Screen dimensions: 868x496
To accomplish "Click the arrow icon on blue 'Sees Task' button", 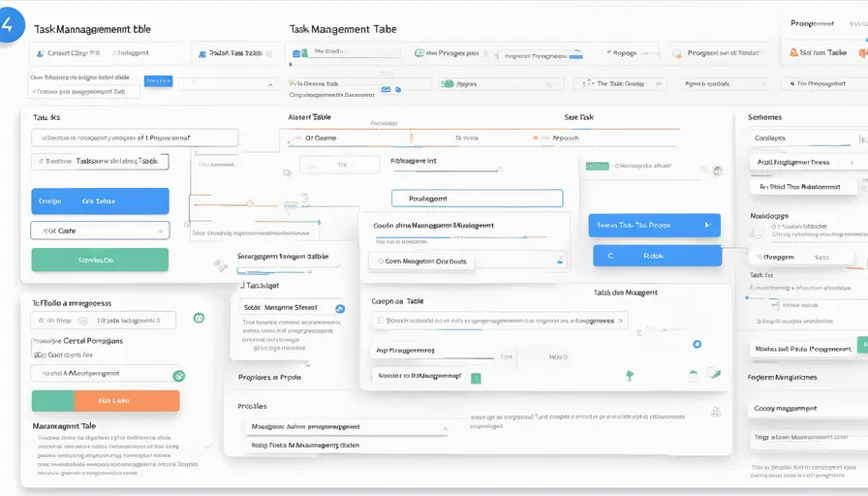I will tap(707, 225).
